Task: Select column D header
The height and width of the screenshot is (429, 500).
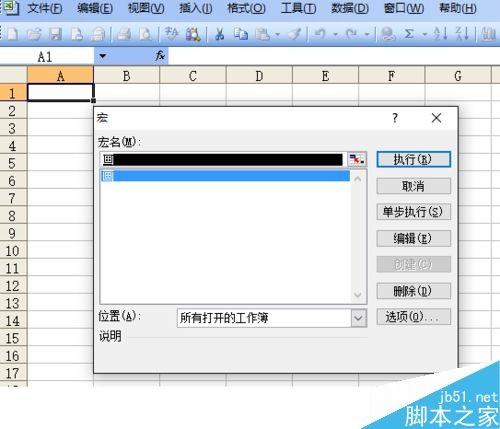Action: pyautogui.click(x=259, y=76)
